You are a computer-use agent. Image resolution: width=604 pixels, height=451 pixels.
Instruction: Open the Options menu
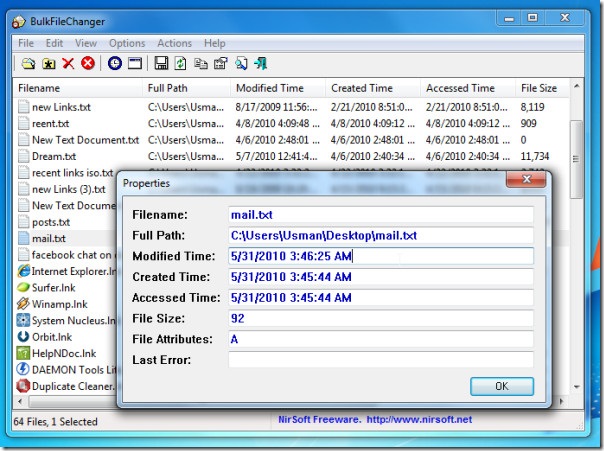pyautogui.click(x=127, y=43)
